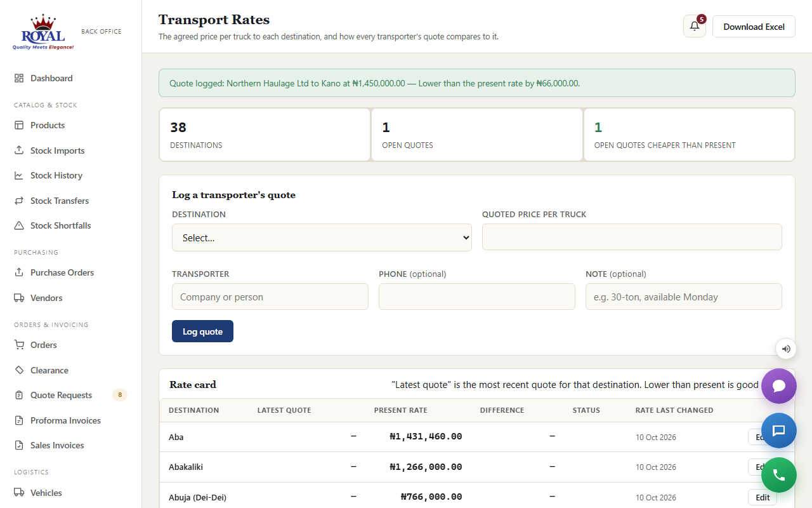Image resolution: width=812 pixels, height=508 pixels.
Task: Click the small speaker sound button
Action: point(786,349)
